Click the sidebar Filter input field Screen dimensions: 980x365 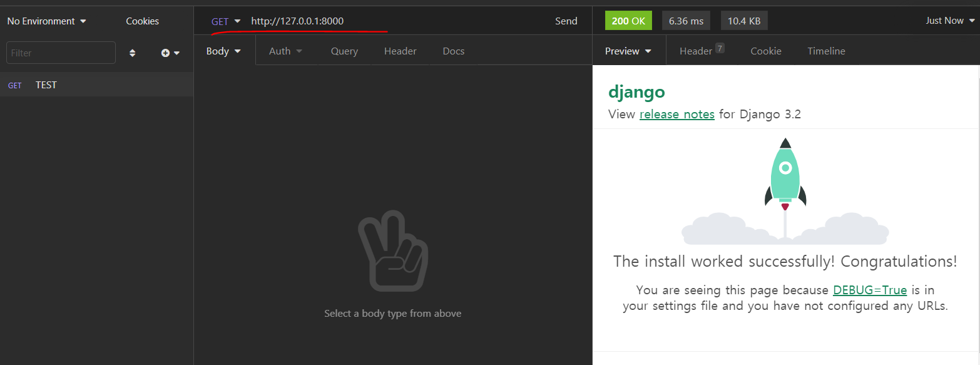point(61,53)
